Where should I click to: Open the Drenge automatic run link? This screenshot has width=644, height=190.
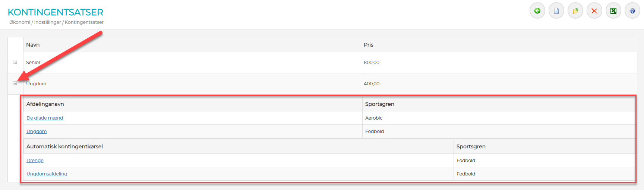pyautogui.click(x=35, y=161)
